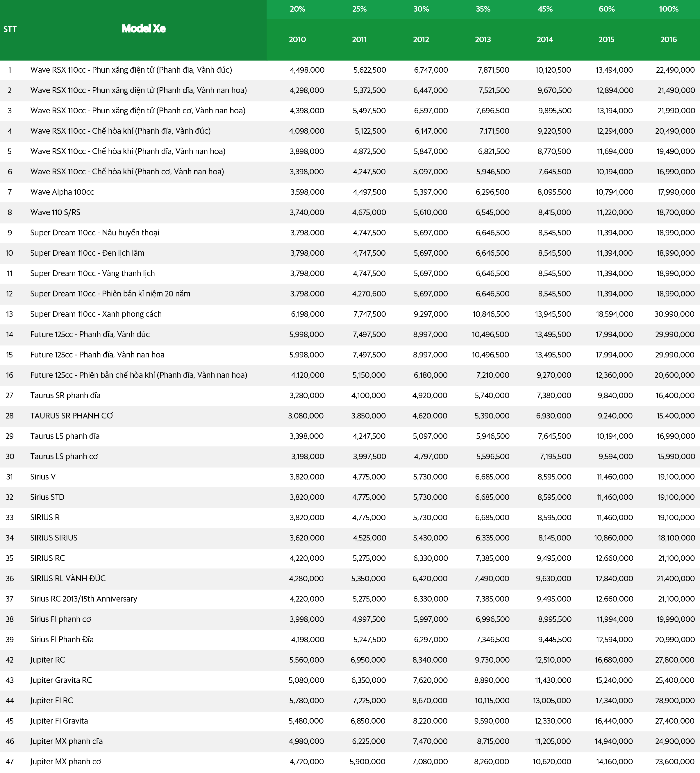Click Future 125cc Phanh đĩa, Vành đúc
The image size is (700, 773).
[90, 334]
